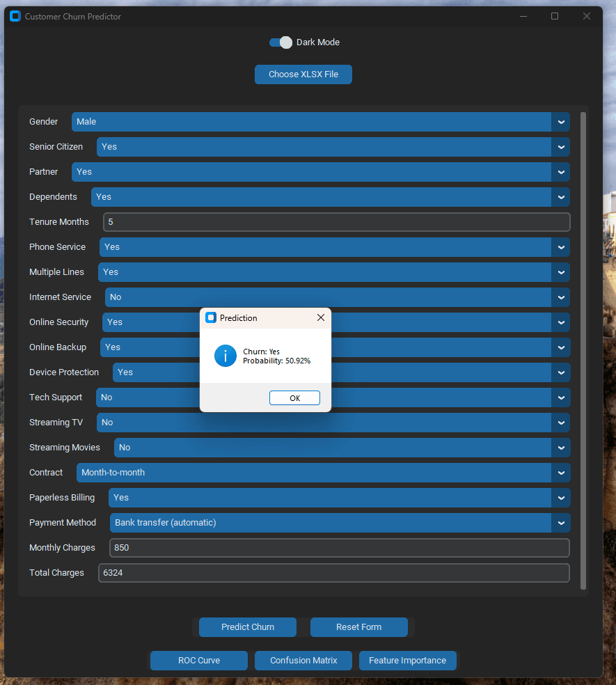Viewport: 616px width, 685px height.
Task: Show the Confusion Matrix
Action: point(303,661)
